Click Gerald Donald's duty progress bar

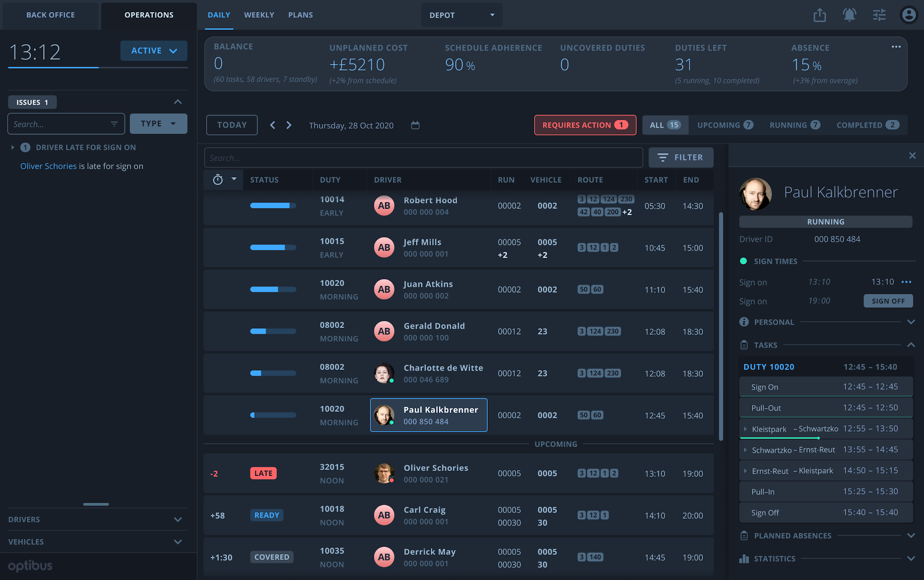[x=273, y=331]
